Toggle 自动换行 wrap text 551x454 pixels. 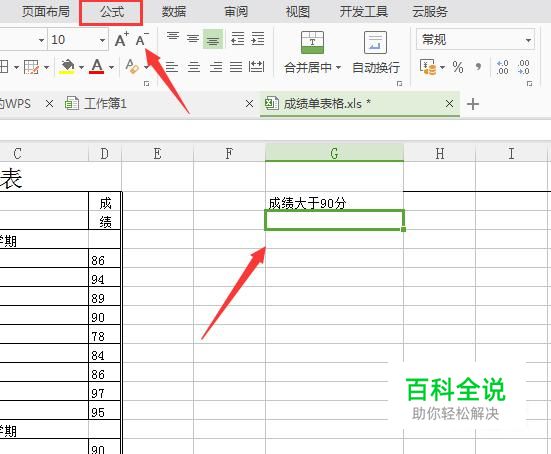tap(376, 53)
